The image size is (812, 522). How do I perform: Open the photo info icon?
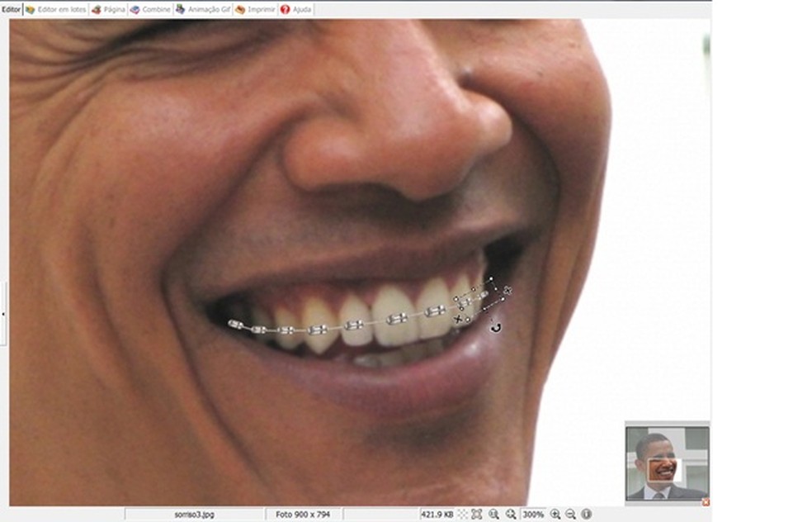[x=586, y=515]
